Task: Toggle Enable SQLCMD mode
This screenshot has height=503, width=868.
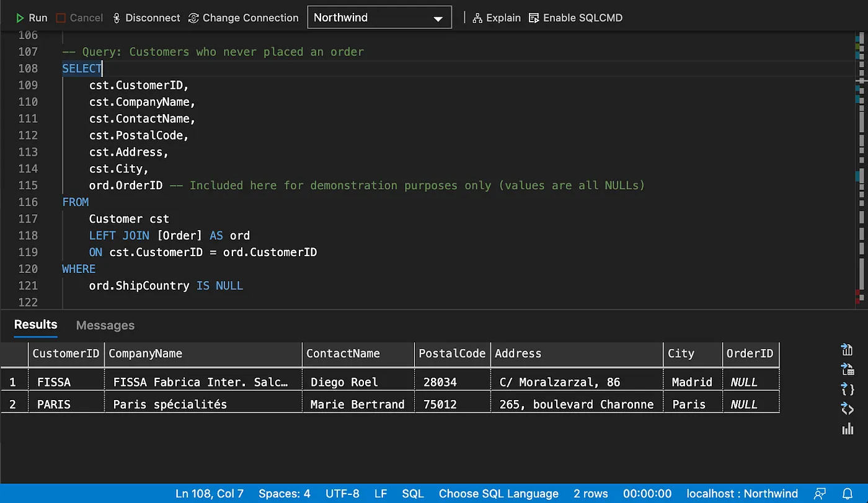Action: pos(575,18)
